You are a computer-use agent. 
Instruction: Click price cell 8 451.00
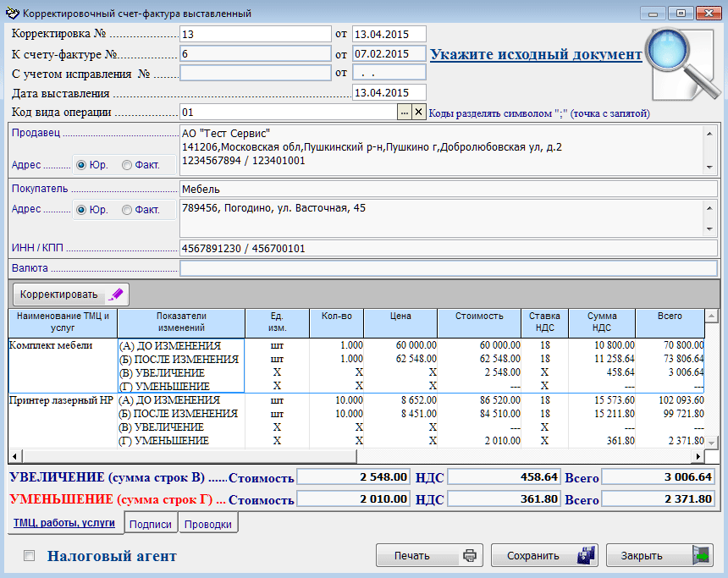click(419, 414)
